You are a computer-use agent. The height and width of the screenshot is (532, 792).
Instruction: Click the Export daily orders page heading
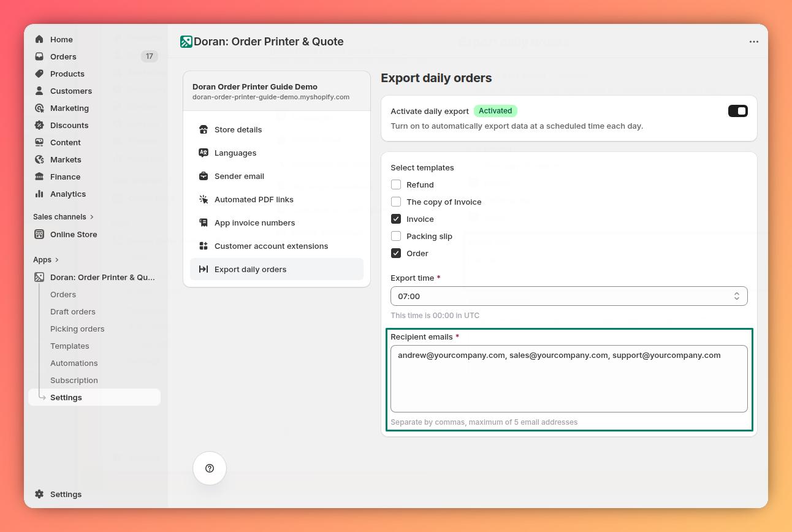click(436, 78)
